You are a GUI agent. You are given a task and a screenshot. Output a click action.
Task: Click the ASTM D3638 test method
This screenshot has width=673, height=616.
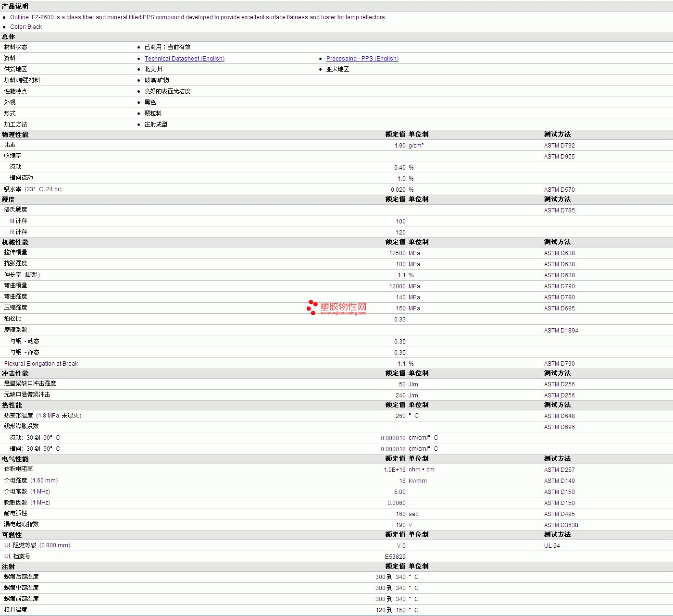click(x=561, y=525)
